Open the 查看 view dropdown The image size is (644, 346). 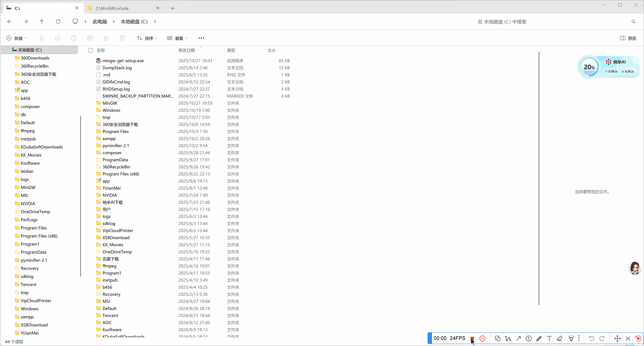pos(177,38)
